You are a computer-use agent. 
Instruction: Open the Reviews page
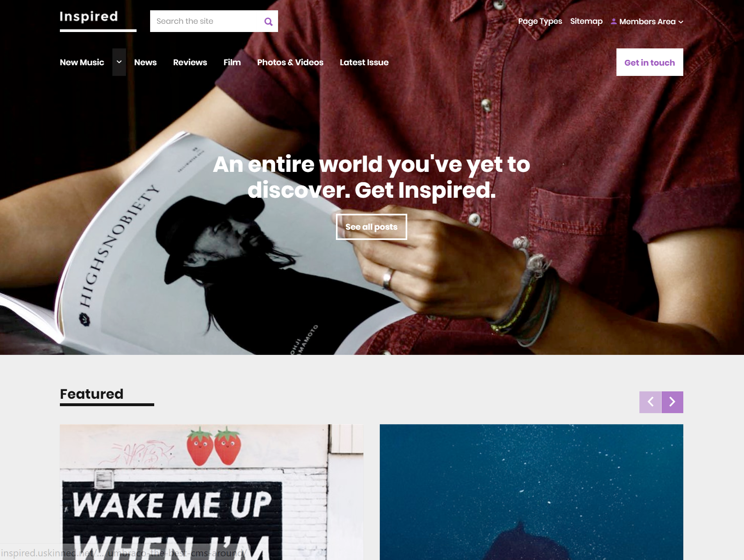[x=190, y=62]
